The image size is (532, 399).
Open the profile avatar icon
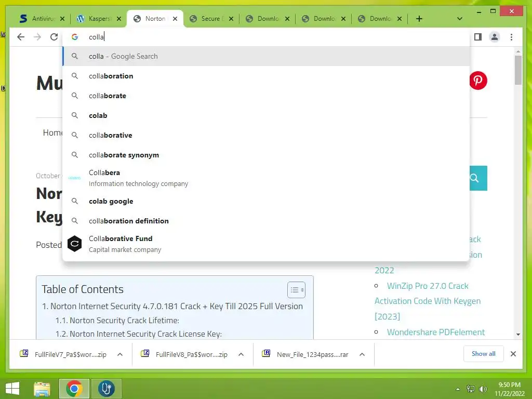pyautogui.click(x=495, y=37)
